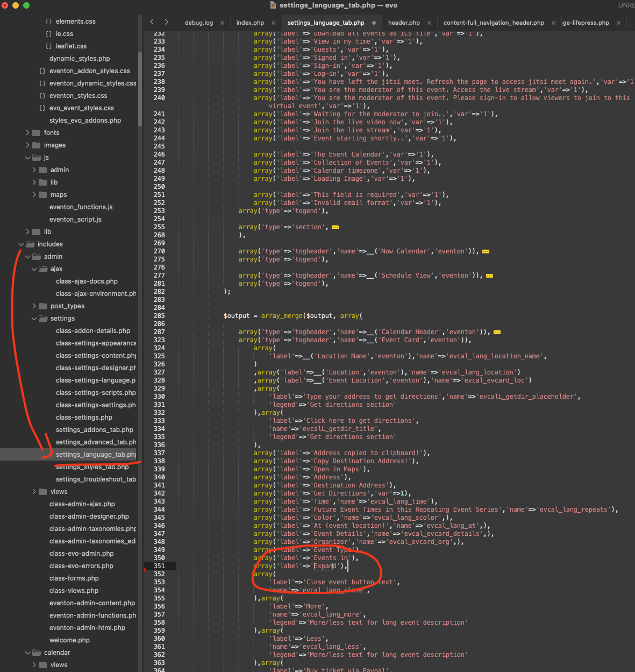The height and width of the screenshot is (672, 635).
Task: Click line number 351 in the gutter
Action: pyautogui.click(x=159, y=566)
